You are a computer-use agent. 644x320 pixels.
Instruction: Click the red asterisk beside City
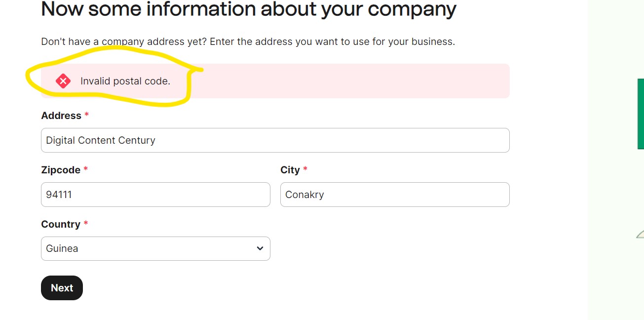pyautogui.click(x=305, y=169)
